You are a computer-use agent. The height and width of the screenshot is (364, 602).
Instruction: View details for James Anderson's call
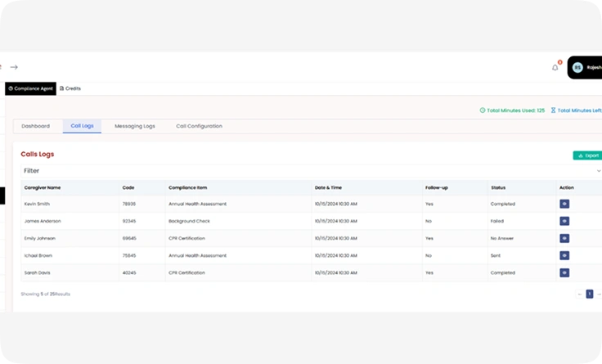[x=564, y=221]
